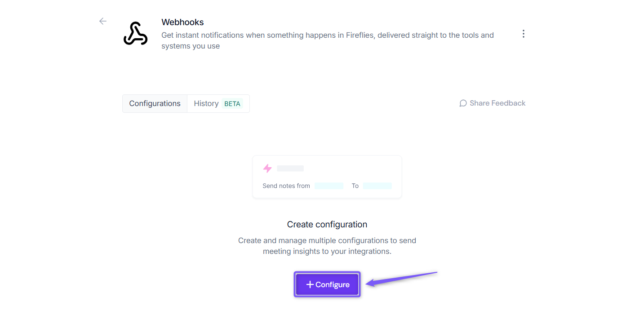This screenshot has width=644, height=315.
Task: Click the Configure button
Action: point(327,284)
